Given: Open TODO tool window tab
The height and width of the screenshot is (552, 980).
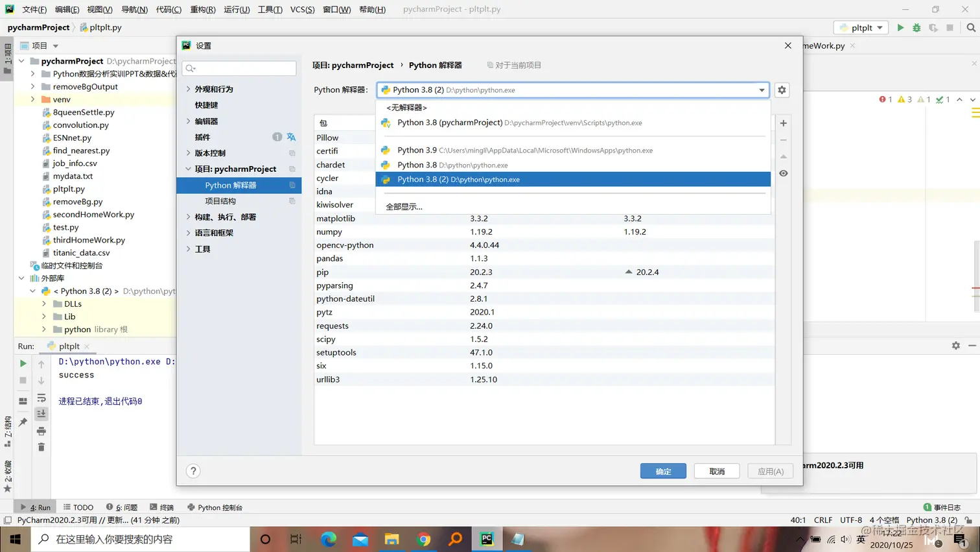Looking at the screenshot, I should pos(78,507).
